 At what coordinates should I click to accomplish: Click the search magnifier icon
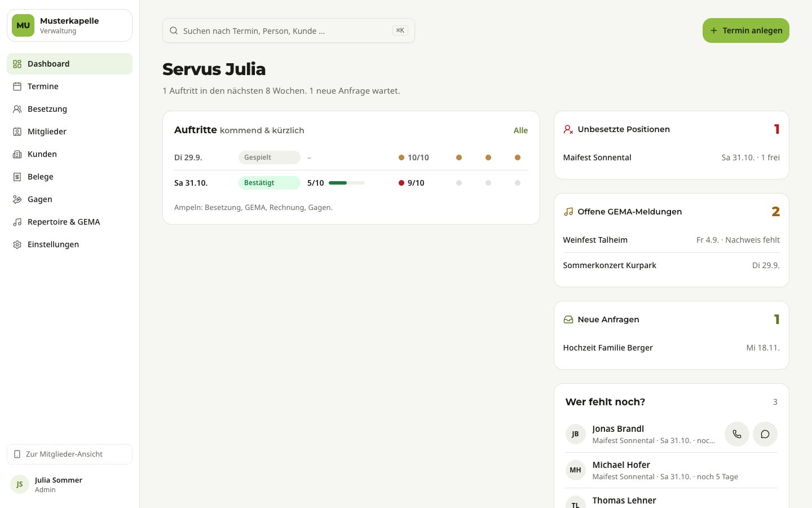pos(174,30)
